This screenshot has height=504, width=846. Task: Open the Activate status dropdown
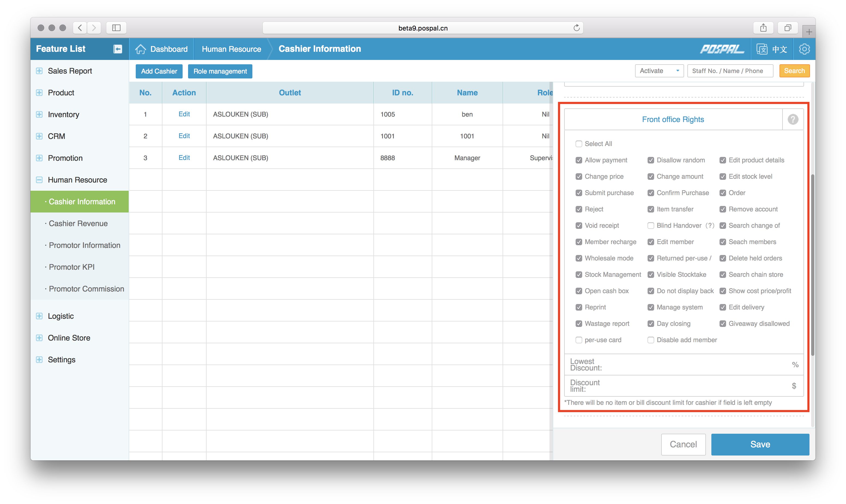coord(659,71)
